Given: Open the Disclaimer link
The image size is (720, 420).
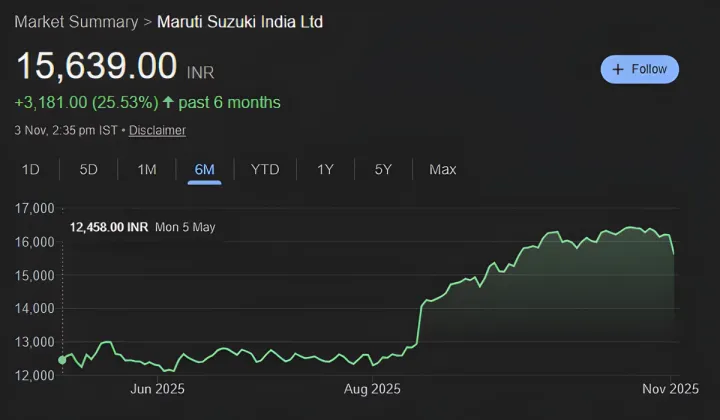Looking at the screenshot, I should (157, 130).
